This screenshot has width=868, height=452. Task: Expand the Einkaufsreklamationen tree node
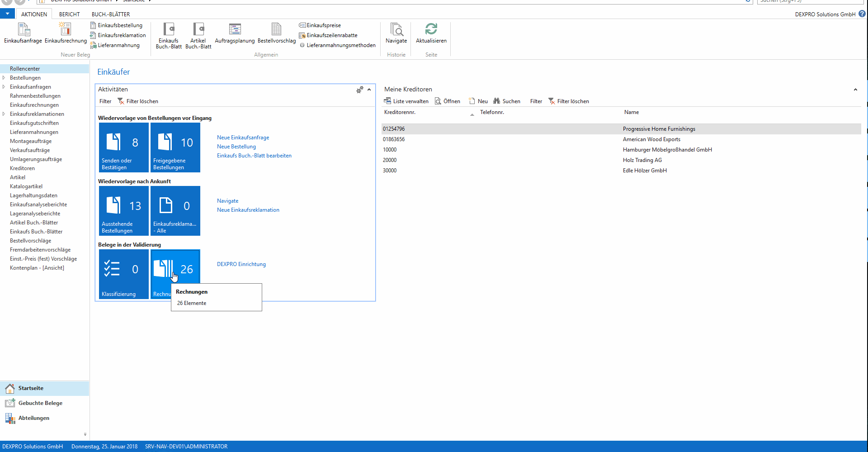pos(4,114)
